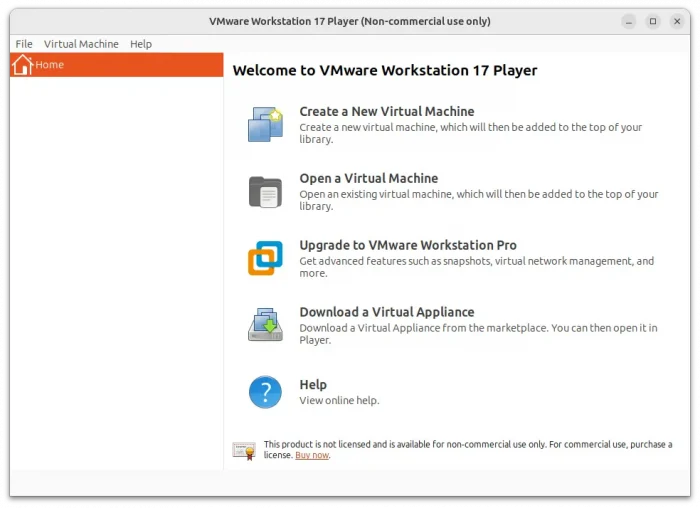Click the 'This product is not licensed' notice text
Screen dimensions: 700x508
[x=468, y=450]
